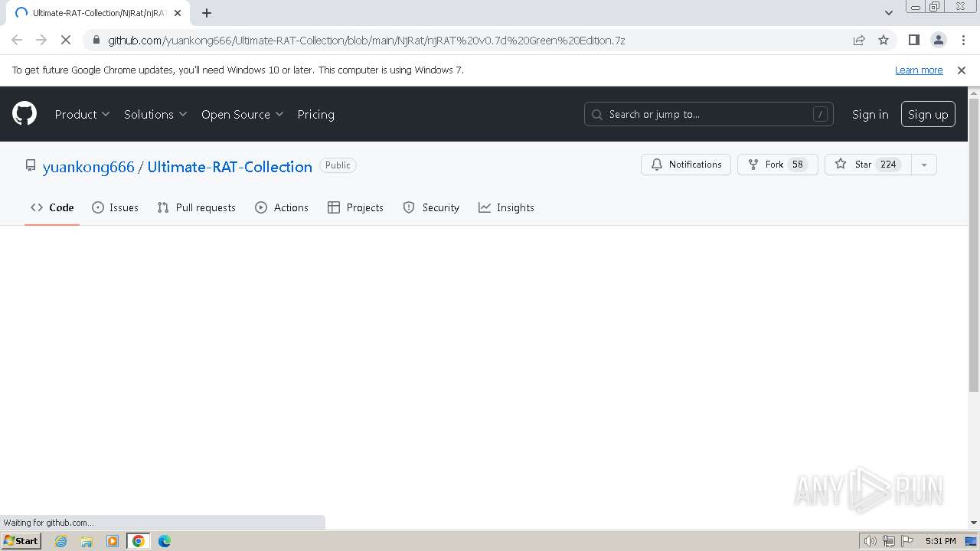View site information padlock
Image resolution: width=980 pixels, height=551 pixels.
[x=96, y=40]
